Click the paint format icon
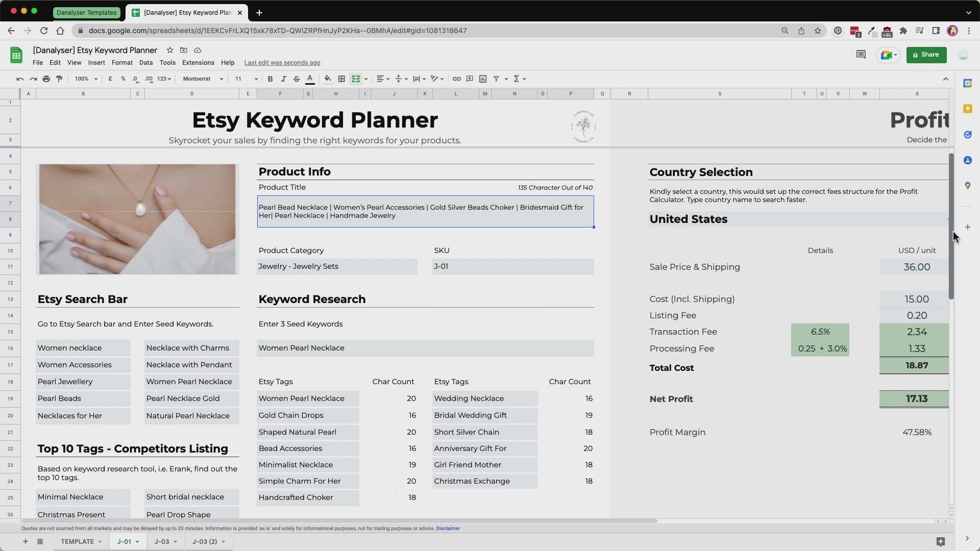 pyautogui.click(x=59, y=79)
